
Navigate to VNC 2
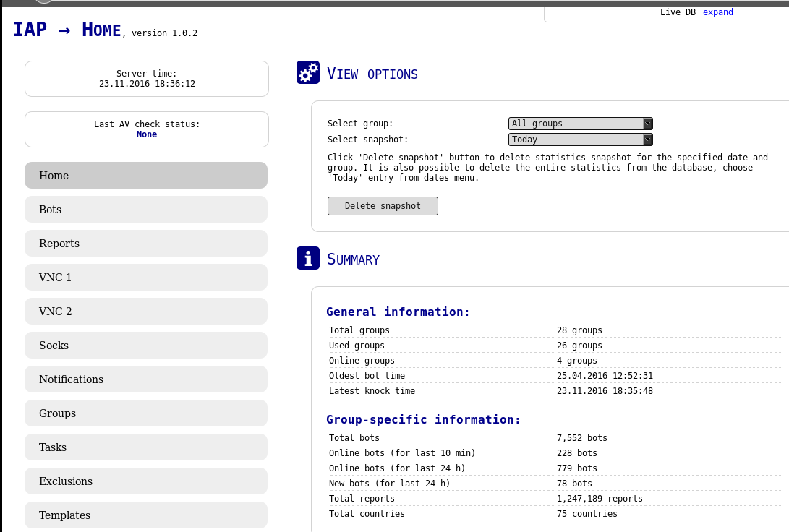(146, 312)
